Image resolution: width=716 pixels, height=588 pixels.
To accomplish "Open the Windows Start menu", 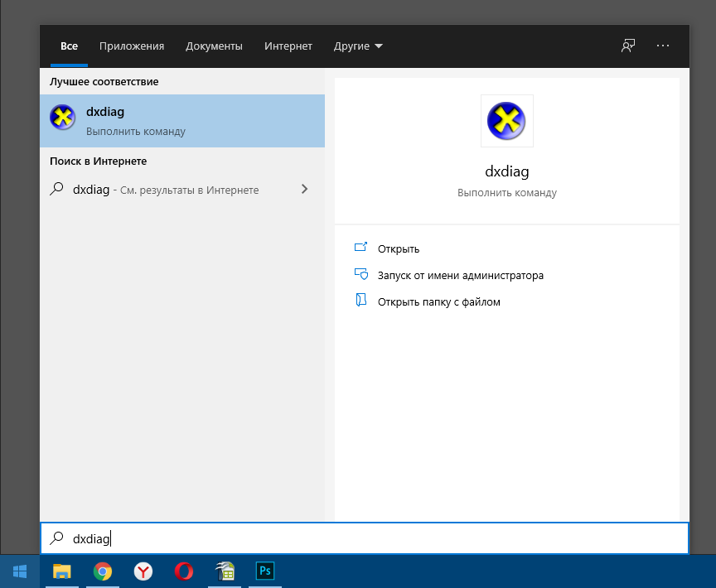I will pos(20,571).
